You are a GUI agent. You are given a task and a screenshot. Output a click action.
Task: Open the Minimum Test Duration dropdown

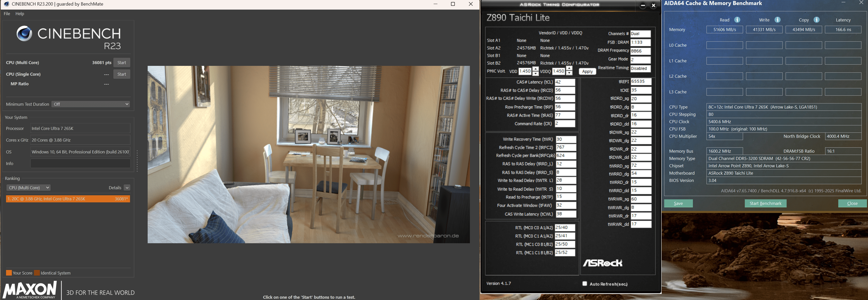(x=91, y=104)
